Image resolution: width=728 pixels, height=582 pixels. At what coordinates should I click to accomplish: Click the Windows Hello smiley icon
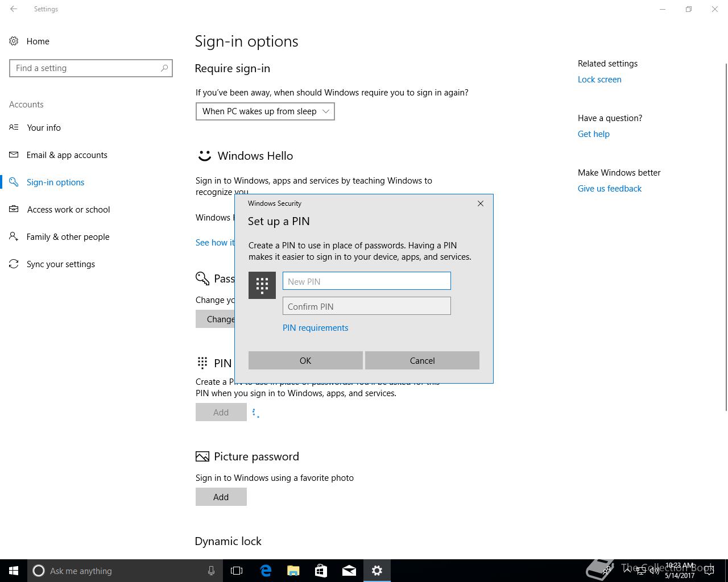pyautogui.click(x=204, y=156)
